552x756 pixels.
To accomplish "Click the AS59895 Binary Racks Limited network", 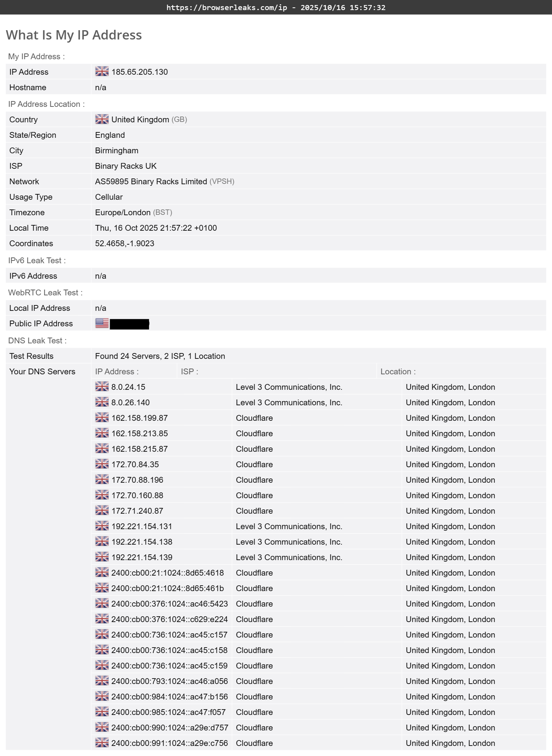I will point(151,182).
